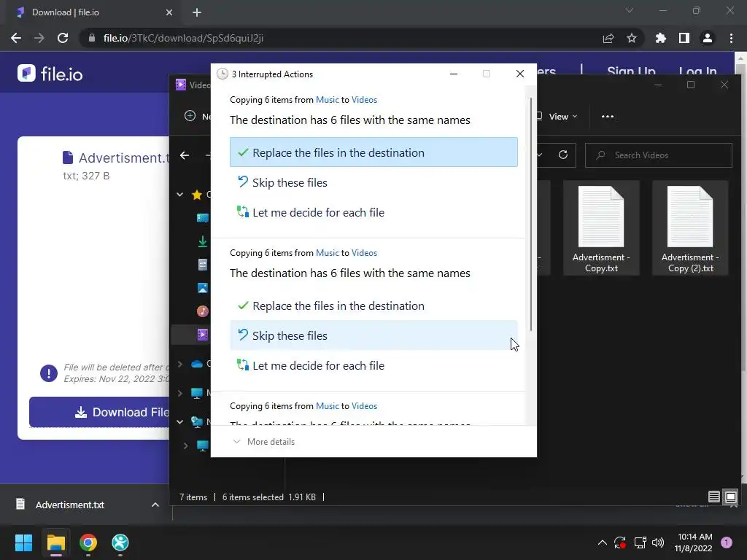Switch Explorer to details view
747x560 pixels.
coord(713,497)
